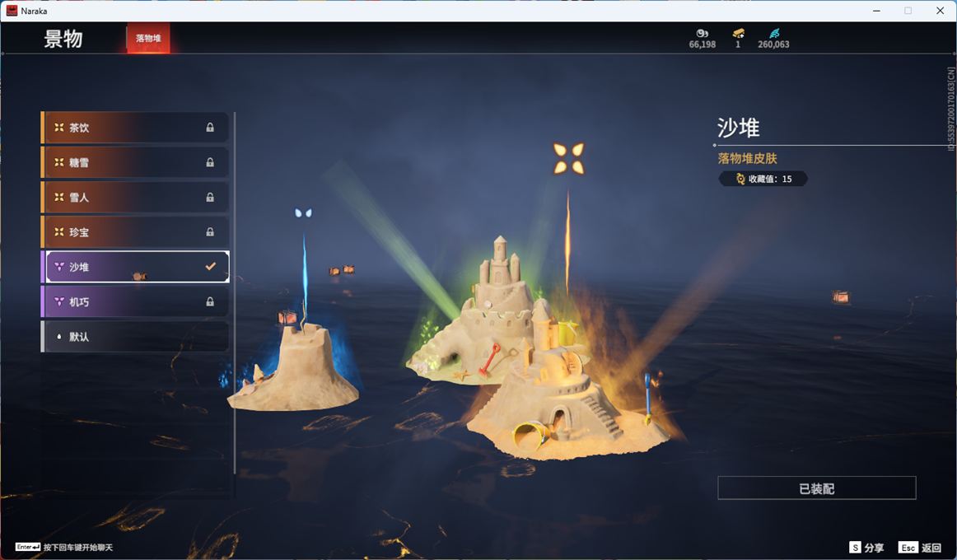The image size is (957, 560).
Task: Close the Naraka window
Action: click(x=940, y=11)
